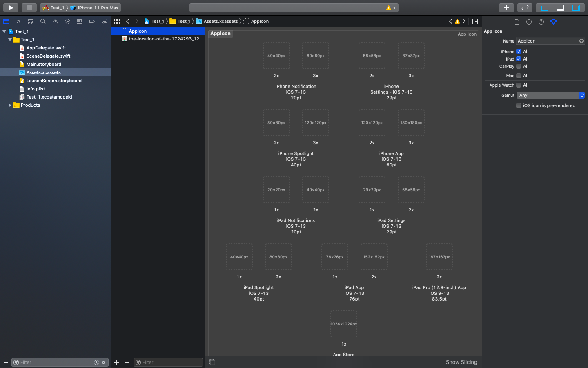Jump to previous issue arrow

click(x=450, y=21)
